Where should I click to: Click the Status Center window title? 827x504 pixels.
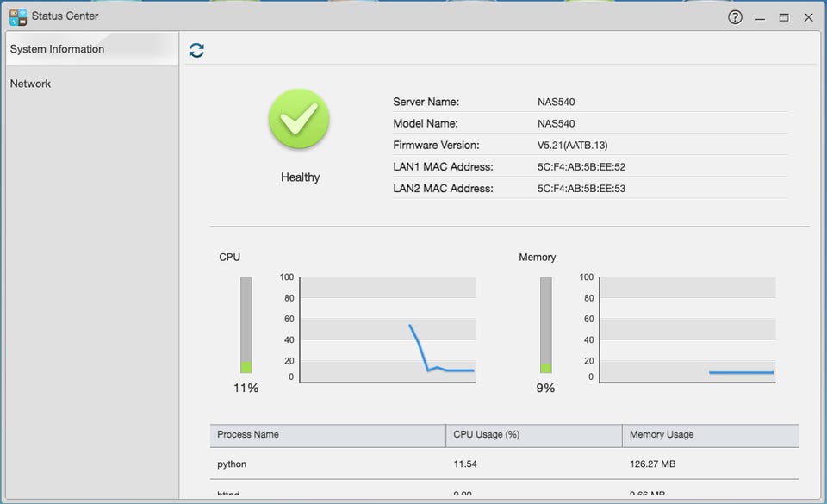(65, 16)
